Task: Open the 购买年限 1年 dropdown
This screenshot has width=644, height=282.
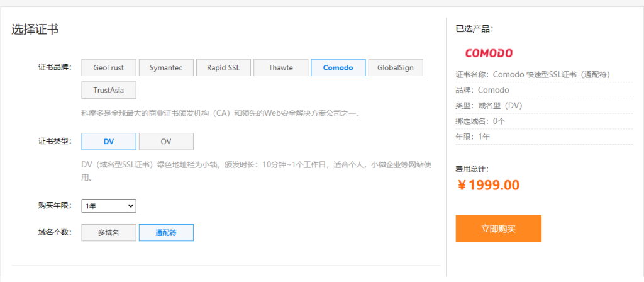Action: pos(109,206)
